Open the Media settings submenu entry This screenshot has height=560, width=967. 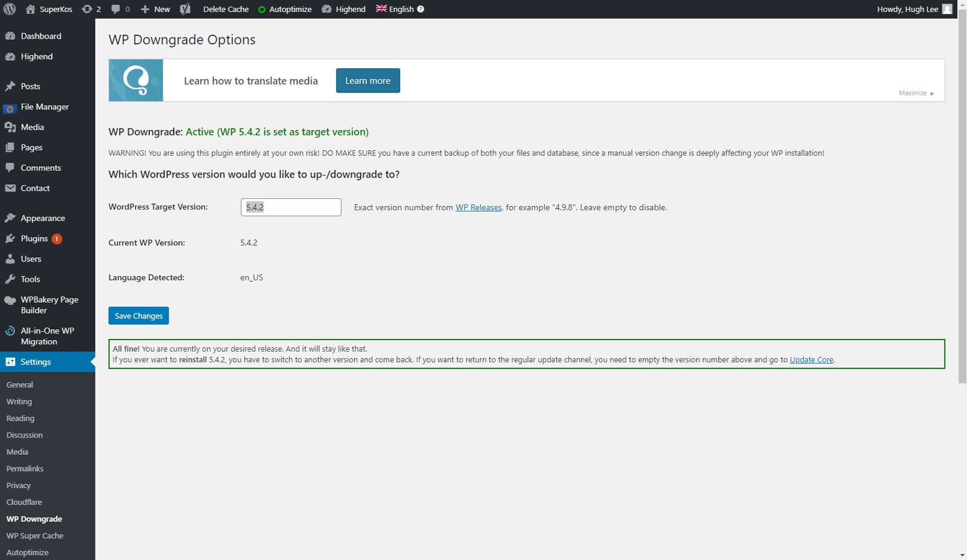click(x=18, y=452)
